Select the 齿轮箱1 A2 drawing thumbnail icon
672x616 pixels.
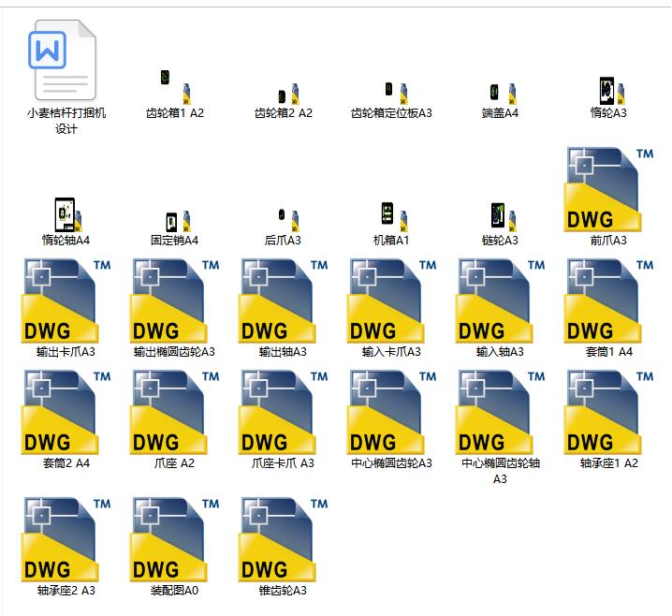click(x=175, y=87)
